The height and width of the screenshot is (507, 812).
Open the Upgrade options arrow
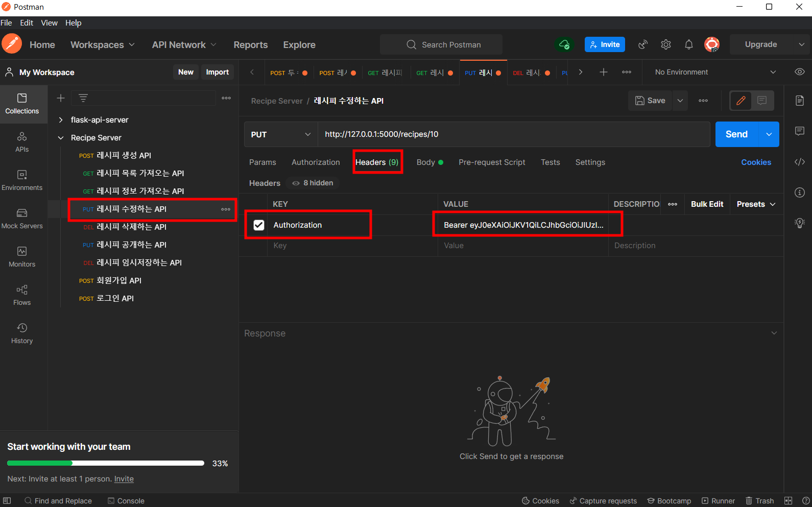(801, 44)
